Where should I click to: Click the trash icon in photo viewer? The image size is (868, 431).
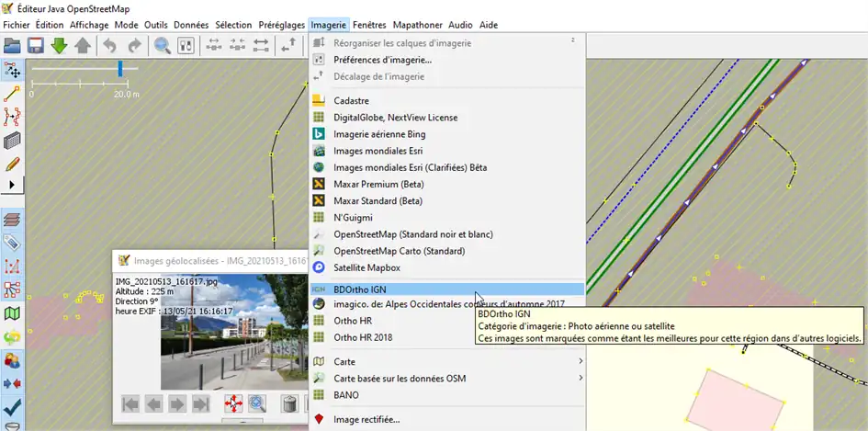point(288,403)
